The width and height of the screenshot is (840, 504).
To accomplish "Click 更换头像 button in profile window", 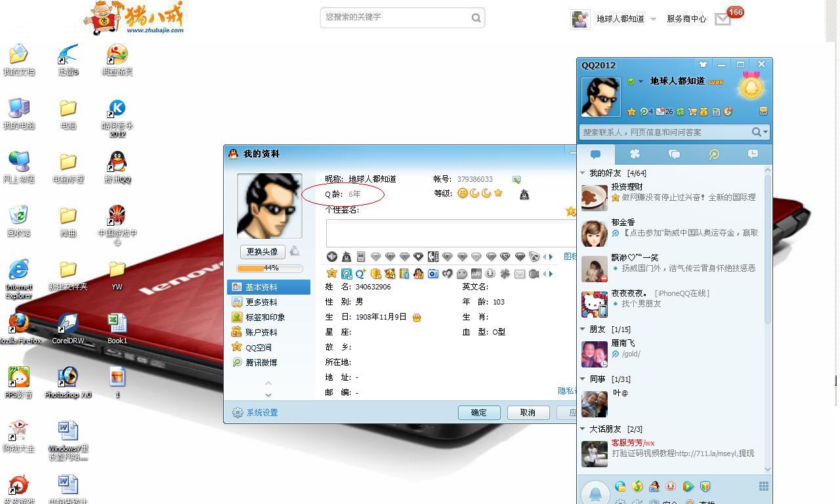I will pos(262,251).
